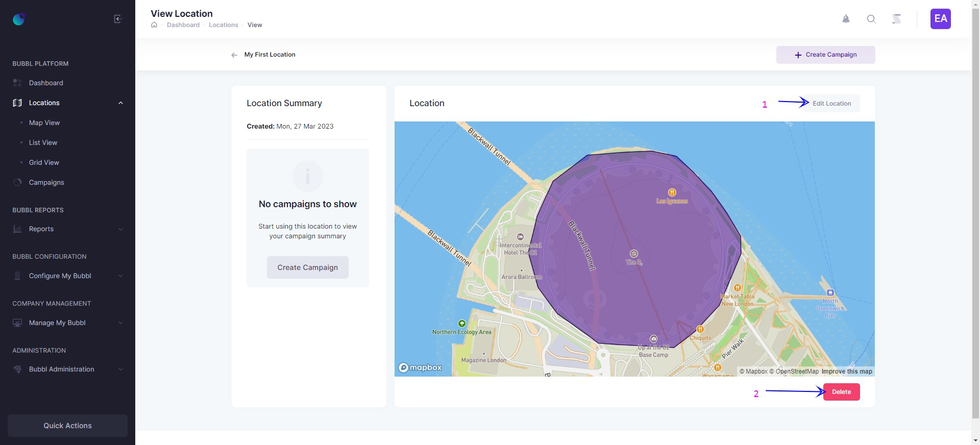Click the Reports chart sidebar icon
The height and width of the screenshot is (445, 980).
(x=17, y=229)
